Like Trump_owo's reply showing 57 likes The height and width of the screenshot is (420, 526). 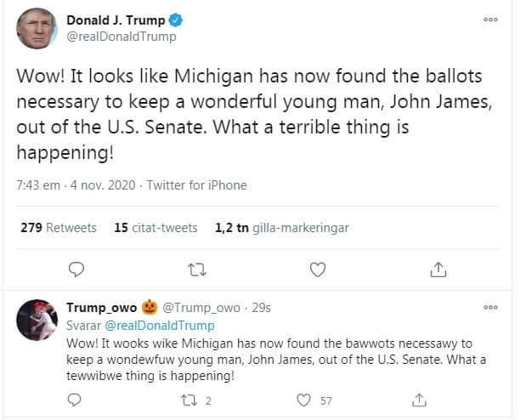point(303,400)
